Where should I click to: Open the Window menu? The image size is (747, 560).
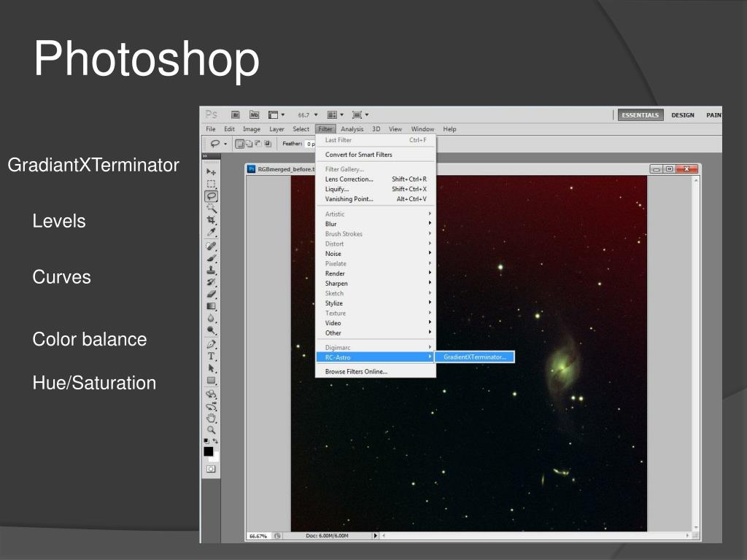tap(422, 129)
